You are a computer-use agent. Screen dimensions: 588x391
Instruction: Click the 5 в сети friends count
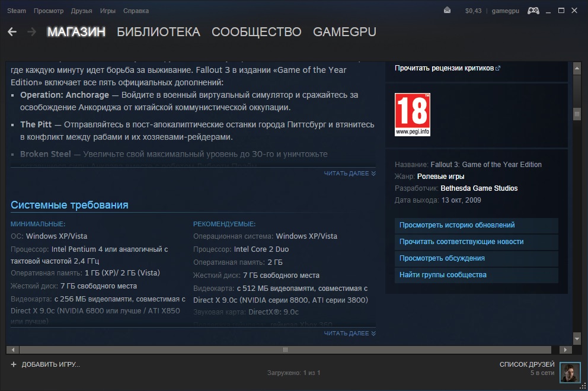(x=542, y=373)
